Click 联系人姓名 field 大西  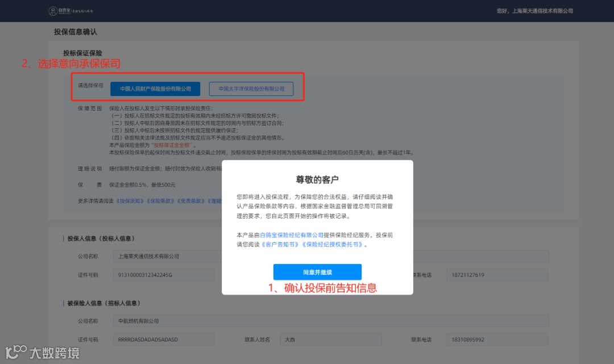click(x=330, y=340)
